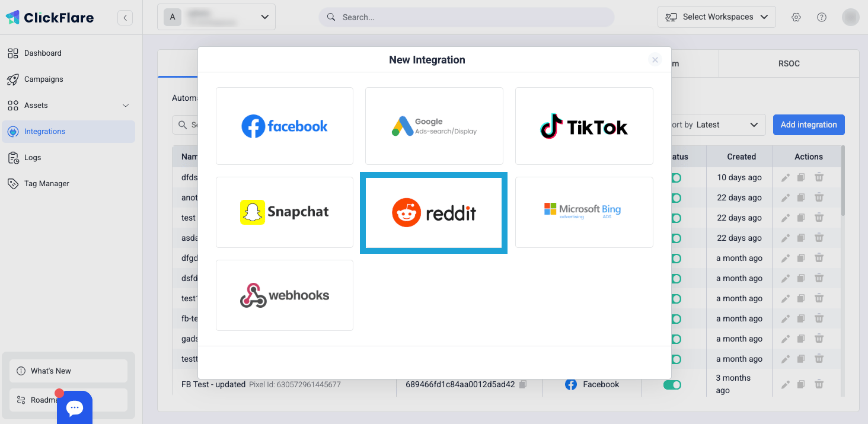Delete the dsfd row integration
Screen dimensions: 868x424
[x=819, y=278]
